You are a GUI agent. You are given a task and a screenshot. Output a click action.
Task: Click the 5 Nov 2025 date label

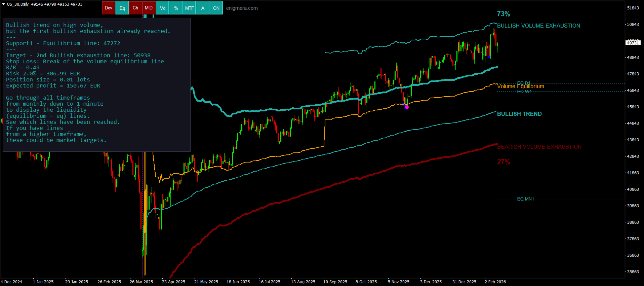coord(399,282)
